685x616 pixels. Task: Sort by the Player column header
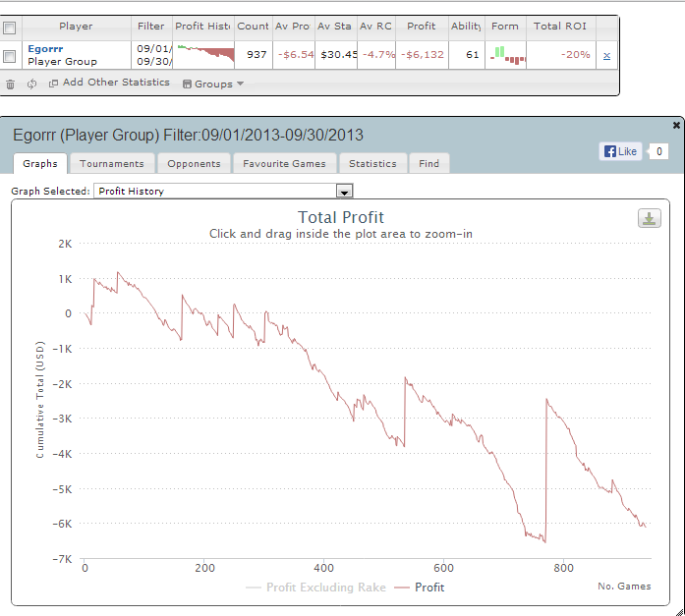(76, 27)
